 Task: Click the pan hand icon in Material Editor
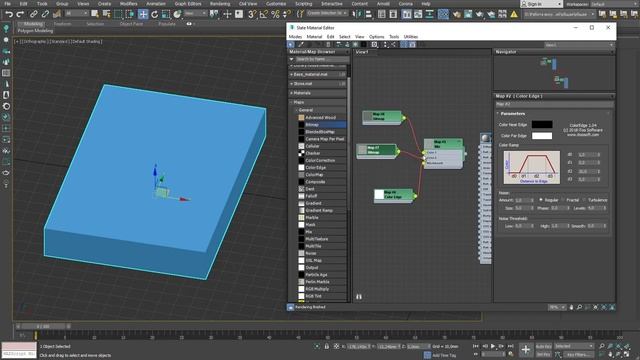coord(571,307)
